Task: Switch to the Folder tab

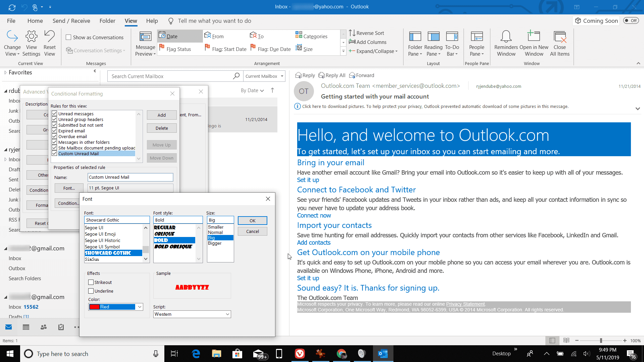Action: (107, 21)
